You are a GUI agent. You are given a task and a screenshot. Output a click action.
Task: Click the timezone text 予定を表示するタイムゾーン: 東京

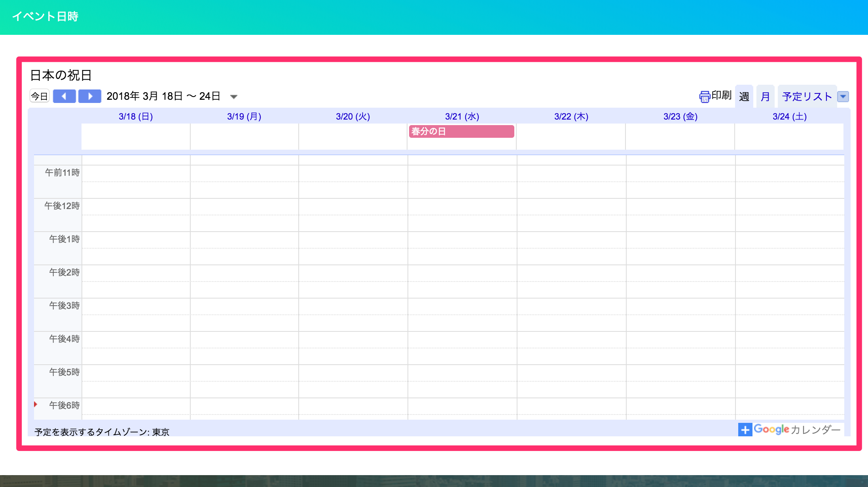(x=102, y=432)
